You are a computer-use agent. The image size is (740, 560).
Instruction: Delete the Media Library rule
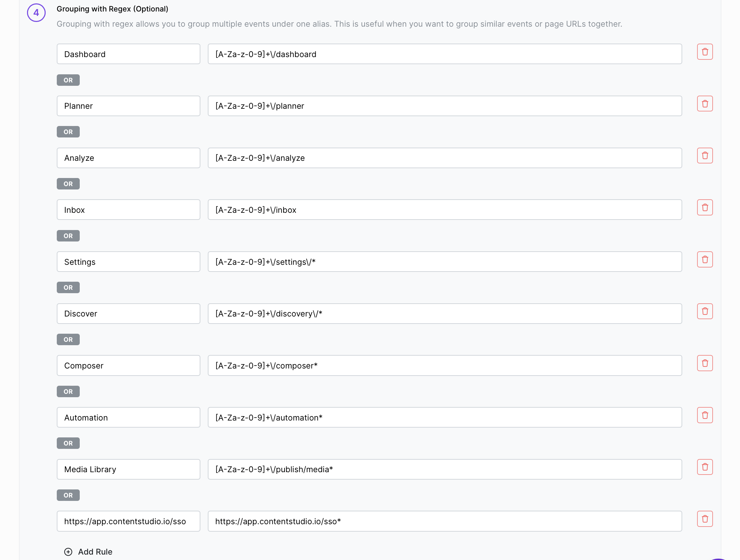point(705,467)
